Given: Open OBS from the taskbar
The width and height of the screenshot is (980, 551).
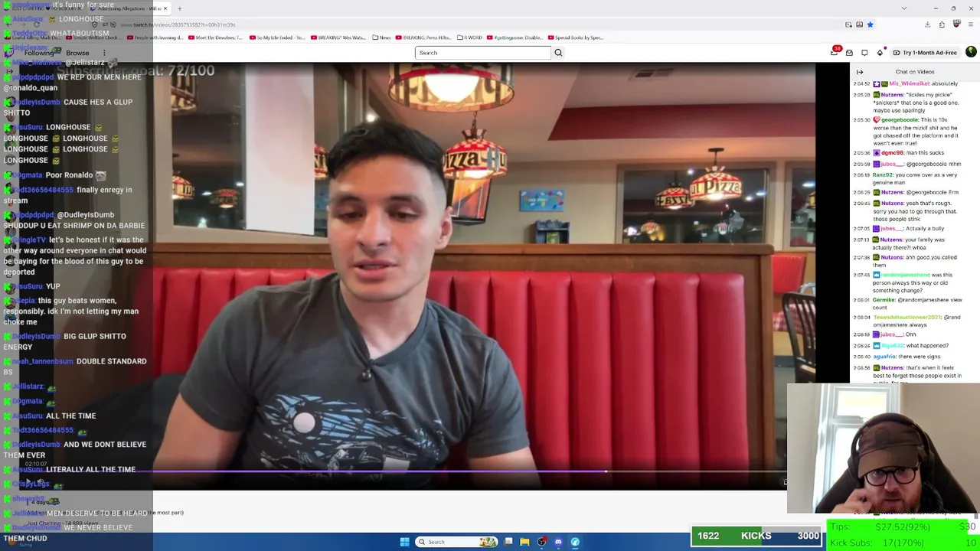Looking at the screenshot, I should point(541,542).
